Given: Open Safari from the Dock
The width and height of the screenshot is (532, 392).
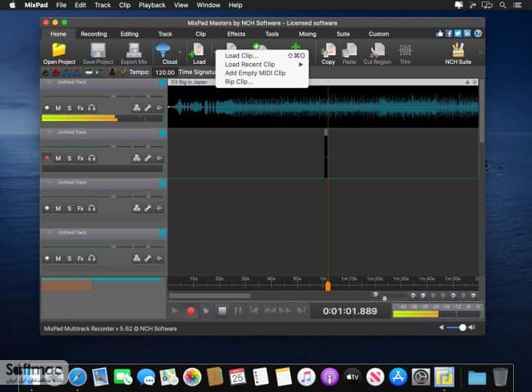Looking at the screenshot, I should click(78, 377).
